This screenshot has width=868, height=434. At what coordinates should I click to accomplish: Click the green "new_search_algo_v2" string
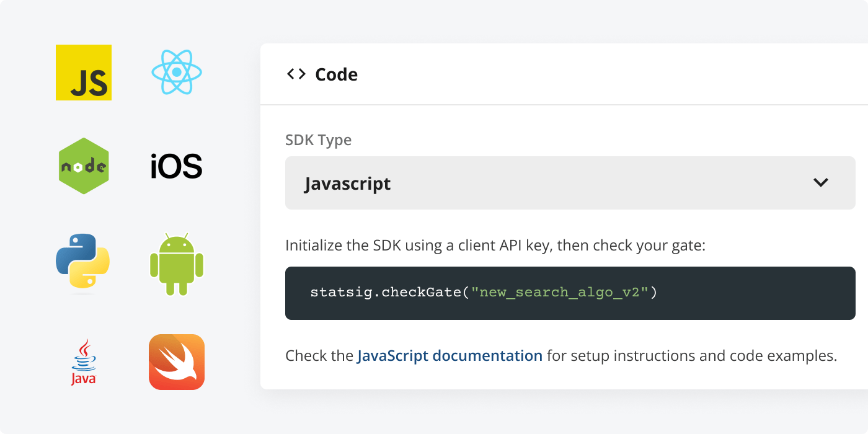coord(559,292)
